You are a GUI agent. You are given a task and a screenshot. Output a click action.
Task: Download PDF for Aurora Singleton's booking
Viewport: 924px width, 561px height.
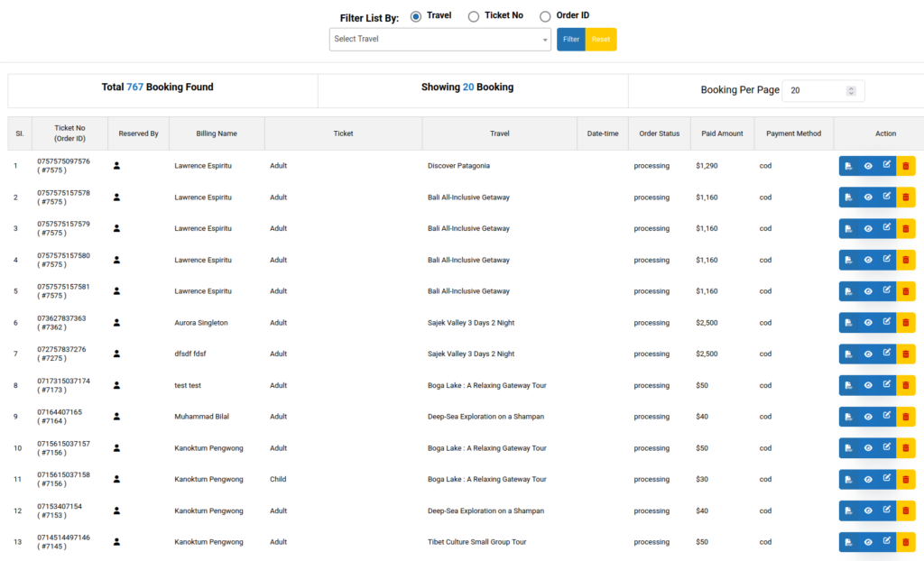[848, 323]
